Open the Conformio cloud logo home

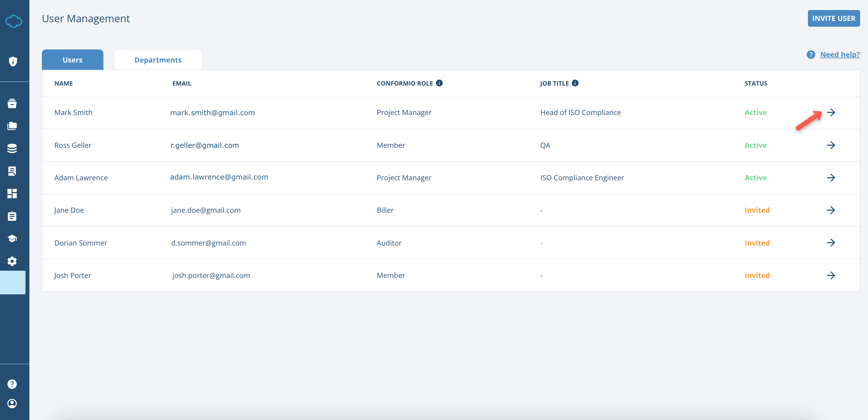pos(13,21)
